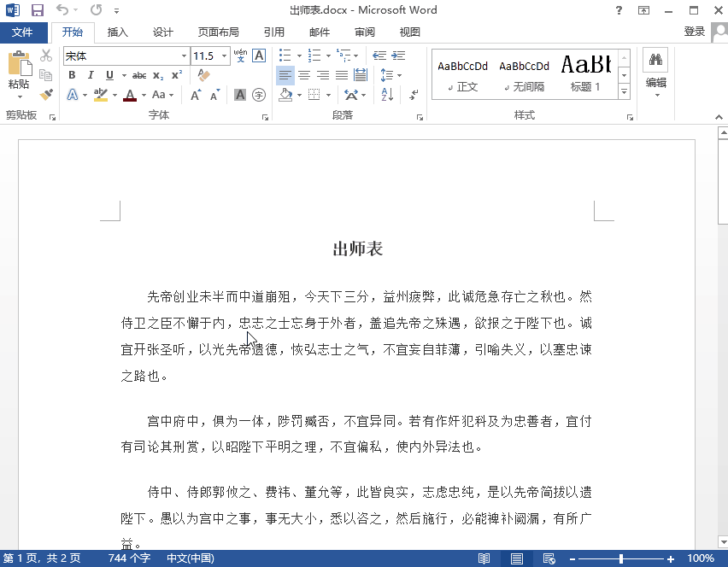Switch to Print Layout view

pyautogui.click(x=517, y=558)
